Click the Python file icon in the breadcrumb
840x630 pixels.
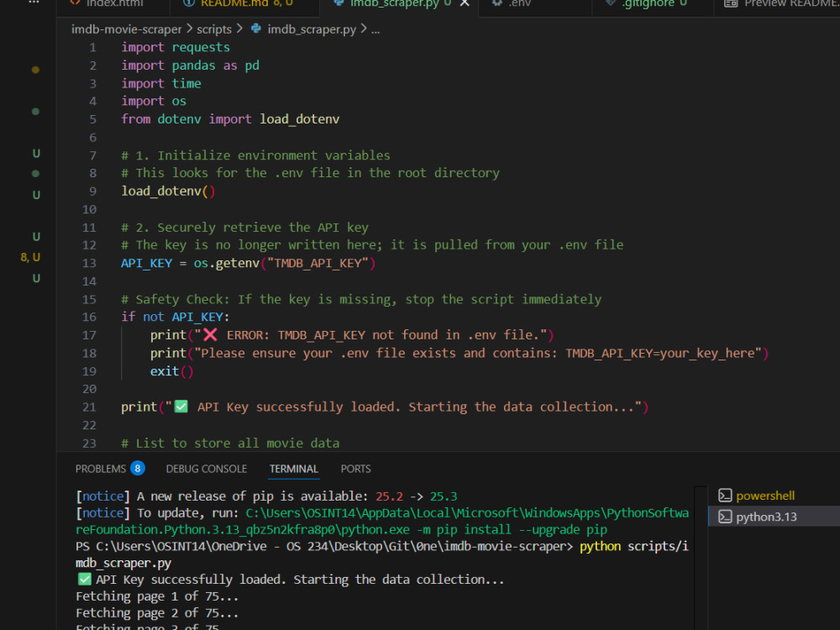pyautogui.click(x=256, y=29)
